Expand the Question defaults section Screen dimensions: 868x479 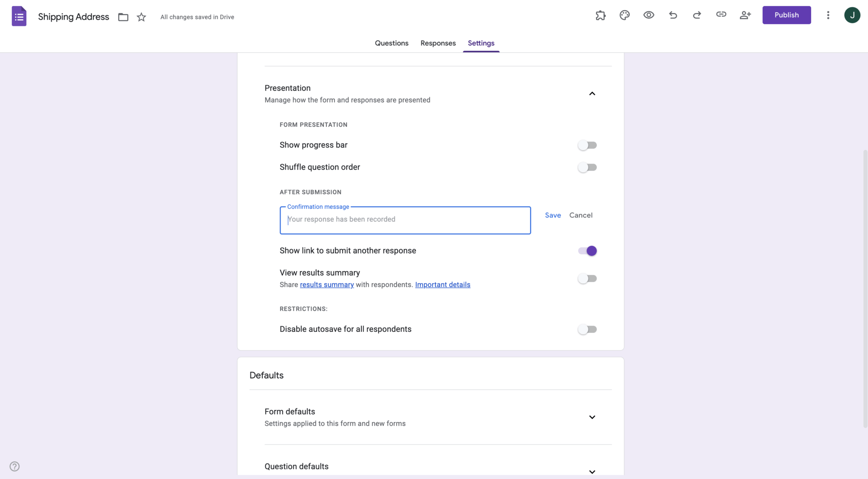pos(592,471)
